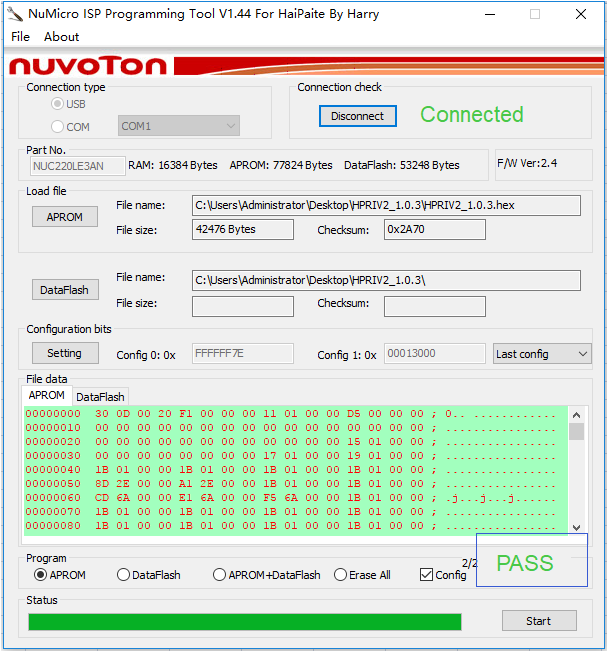Open the configuration bits Setting button
The height and width of the screenshot is (652, 608).
pos(65,353)
